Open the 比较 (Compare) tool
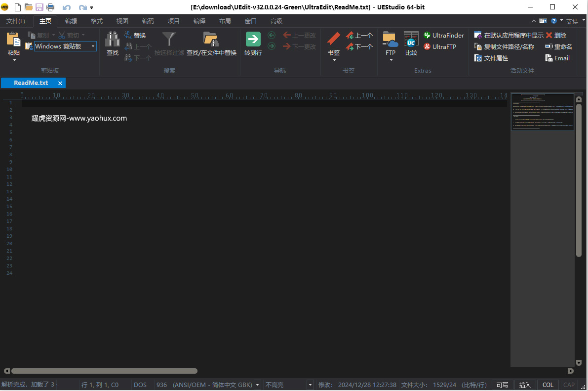Screen dimensions: 588x391 pyautogui.click(x=411, y=44)
